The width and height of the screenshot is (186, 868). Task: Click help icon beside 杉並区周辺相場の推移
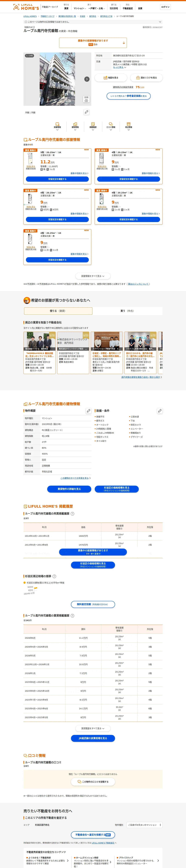coord(54,576)
